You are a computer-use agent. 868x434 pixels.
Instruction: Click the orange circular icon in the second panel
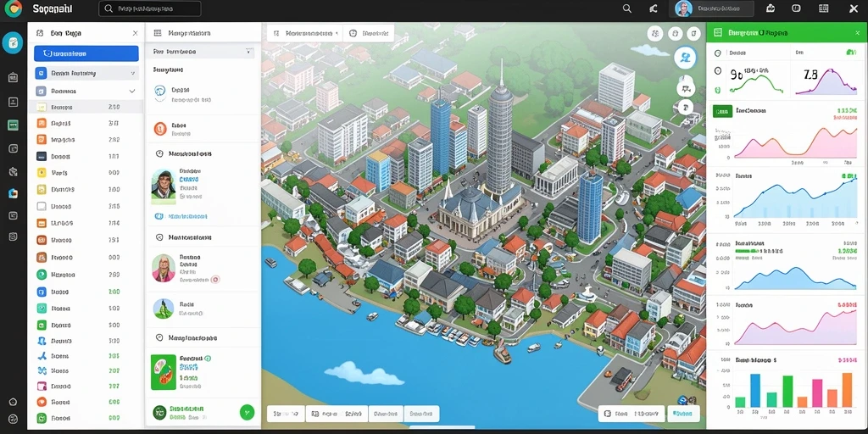tap(160, 129)
